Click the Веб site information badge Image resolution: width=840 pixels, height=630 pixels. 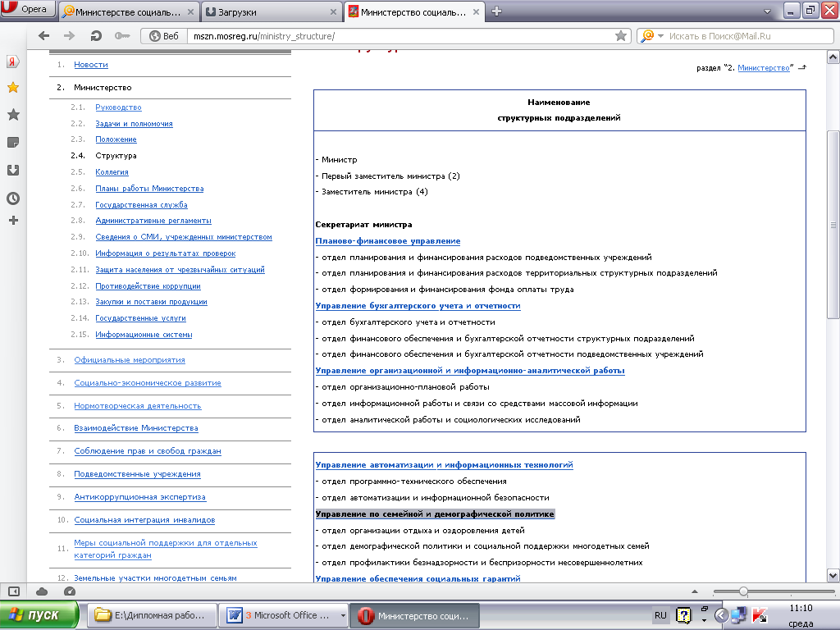coord(164,36)
